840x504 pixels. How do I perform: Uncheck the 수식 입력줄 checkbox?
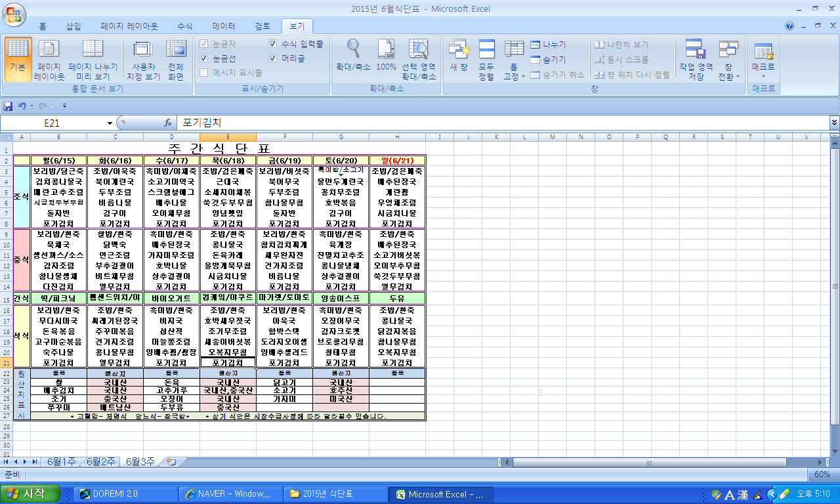(x=273, y=44)
